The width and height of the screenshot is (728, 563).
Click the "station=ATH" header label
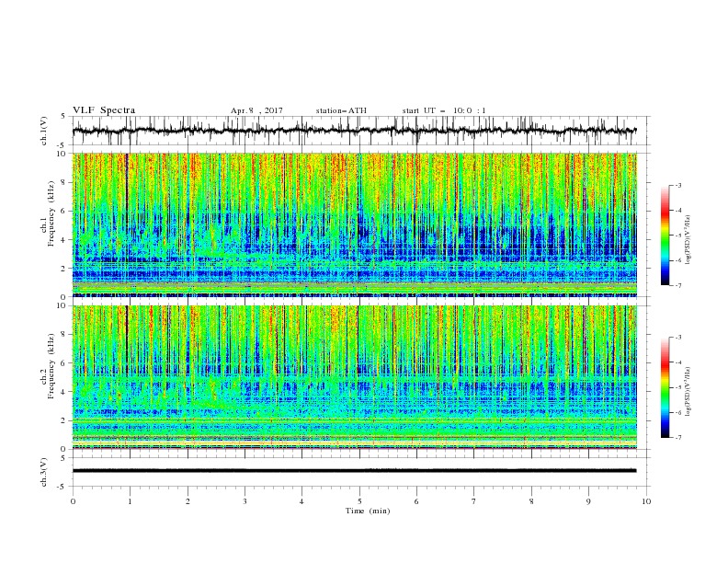(x=341, y=110)
